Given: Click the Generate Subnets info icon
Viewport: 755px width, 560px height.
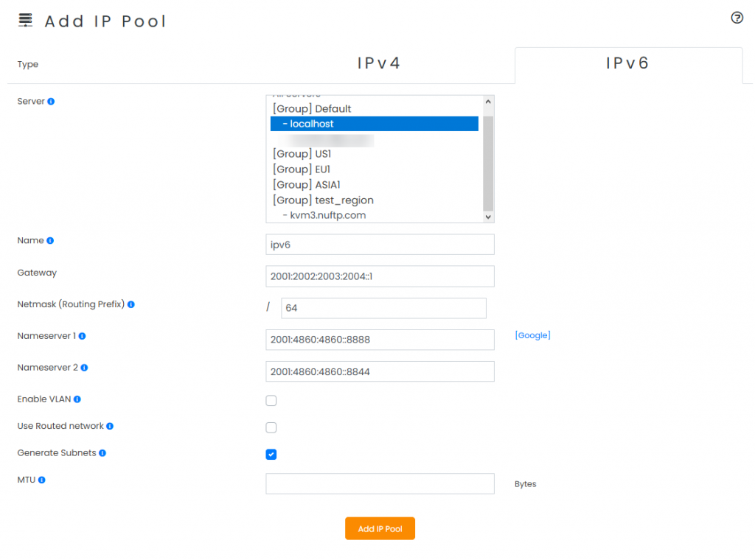Looking at the screenshot, I should pos(103,452).
